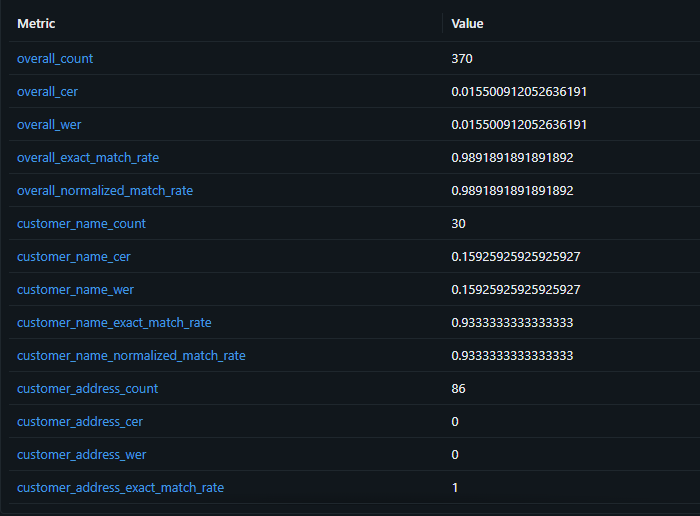Image resolution: width=700 pixels, height=516 pixels.
Task: Click the customer_address_exact_match_rate value 1
Action: click(x=455, y=488)
